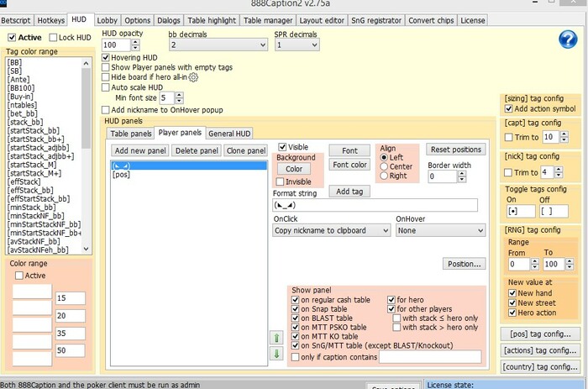The height and width of the screenshot is (389, 588).
Task: Uncheck Hovering HUD option
Action: (x=106, y=58)
